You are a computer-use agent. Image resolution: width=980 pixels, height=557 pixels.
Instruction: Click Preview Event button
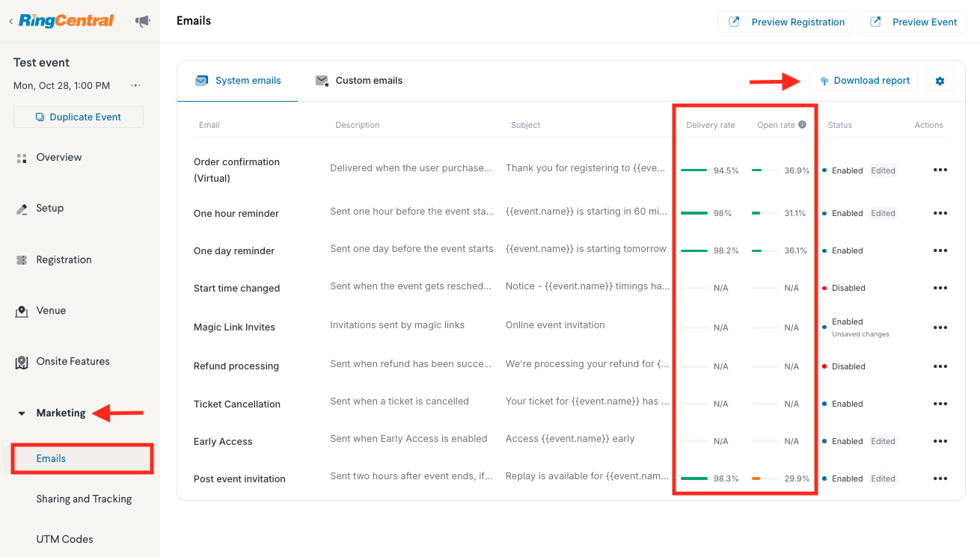(913, 22)
